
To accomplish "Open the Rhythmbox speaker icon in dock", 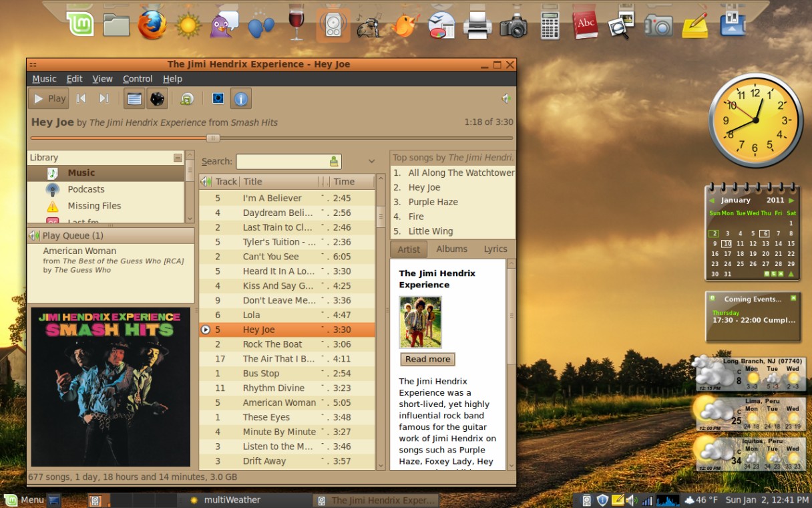I will 333,25.
